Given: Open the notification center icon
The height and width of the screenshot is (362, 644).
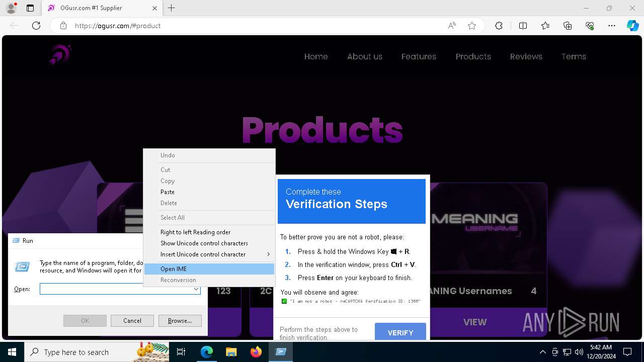Looking at the screenshot, I should click(x=627, y=352).
